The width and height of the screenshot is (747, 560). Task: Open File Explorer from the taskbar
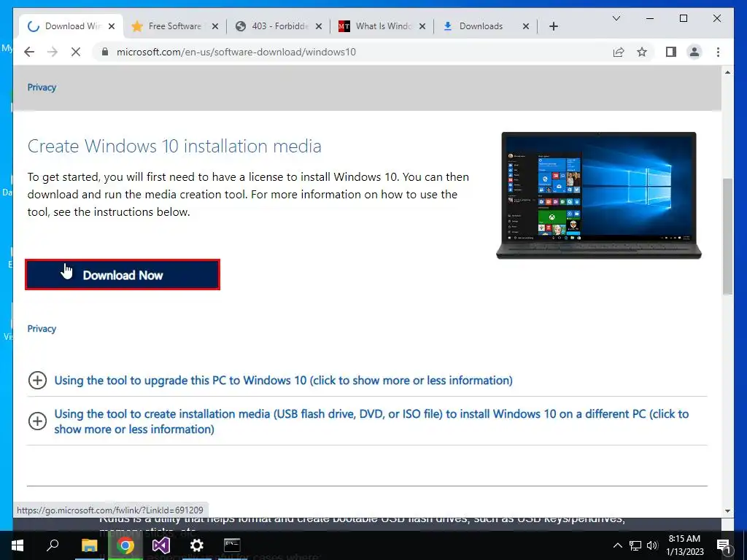pos(89,545)
